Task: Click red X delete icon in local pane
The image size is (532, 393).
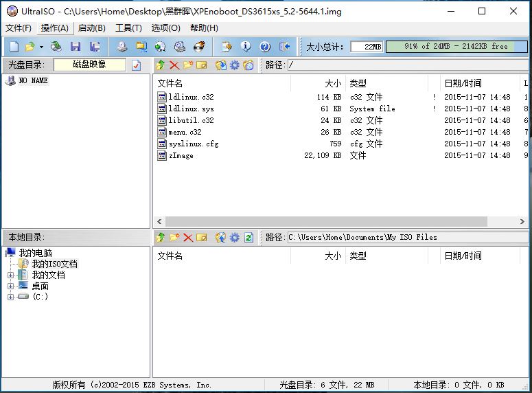Action: [x=188, y=237]
